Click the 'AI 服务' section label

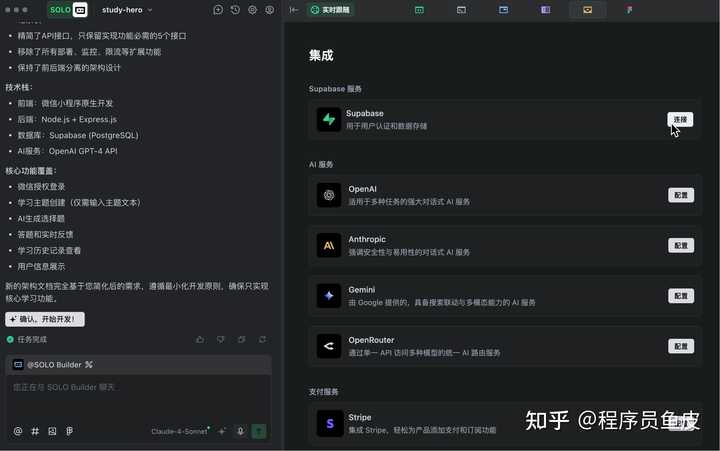pos(321,164)
